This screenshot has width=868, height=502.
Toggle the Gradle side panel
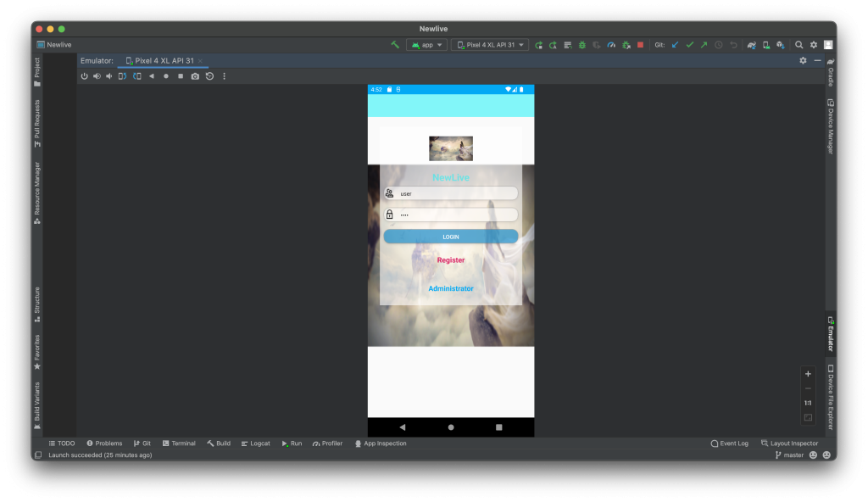coord(831,73)
